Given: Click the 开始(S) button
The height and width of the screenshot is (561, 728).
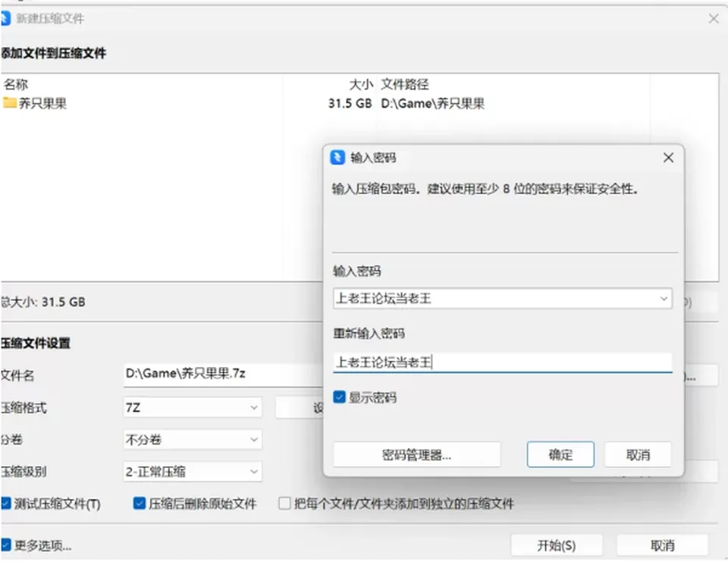Looking at the screenshot, I should 556,545.
